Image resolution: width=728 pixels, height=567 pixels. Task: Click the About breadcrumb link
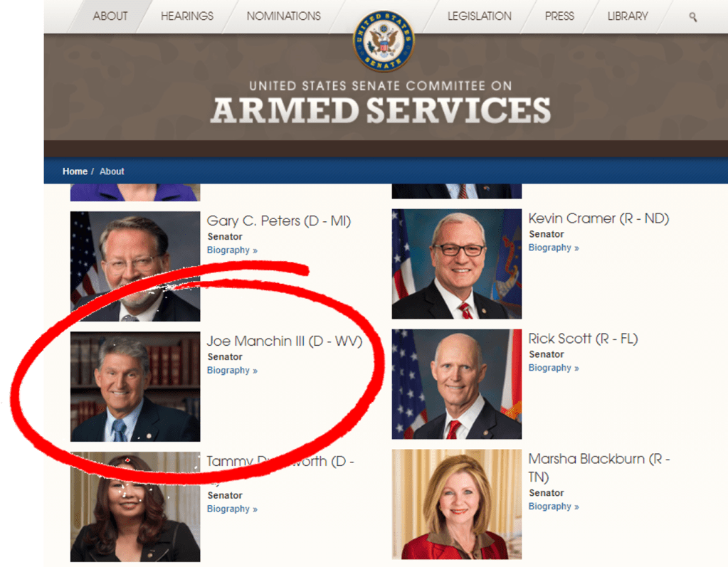112,171
